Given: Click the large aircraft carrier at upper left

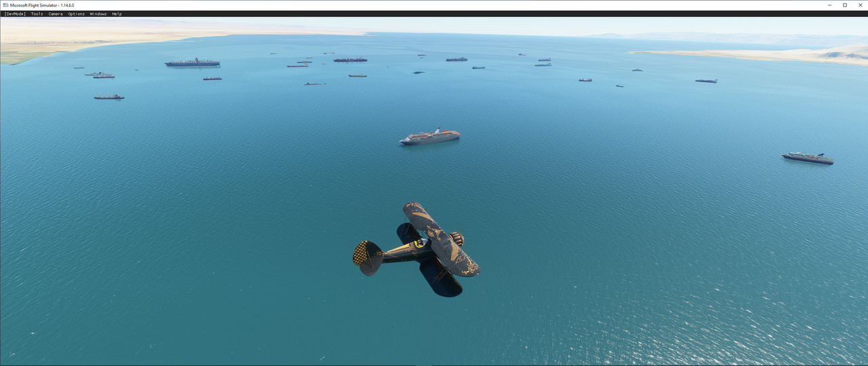Looking at the screenshot, I should pos(192,62).
